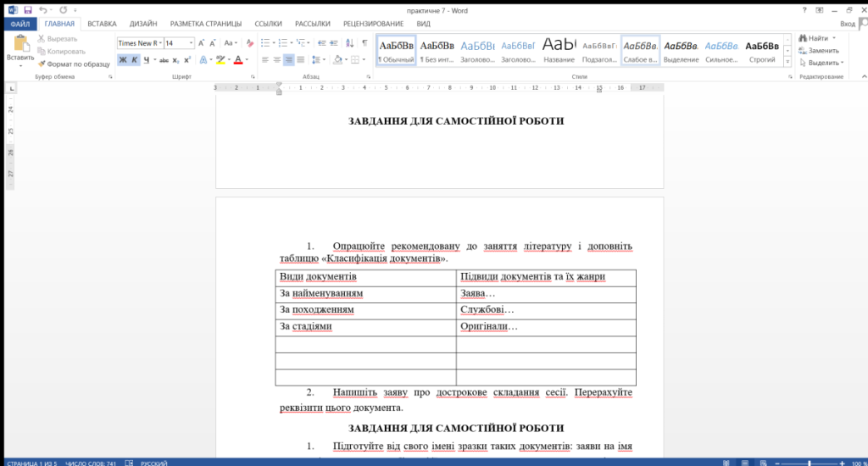This screenshot has height=466, width=868.
Task: Select the Название style thumbnail
Action: point(559,50)
